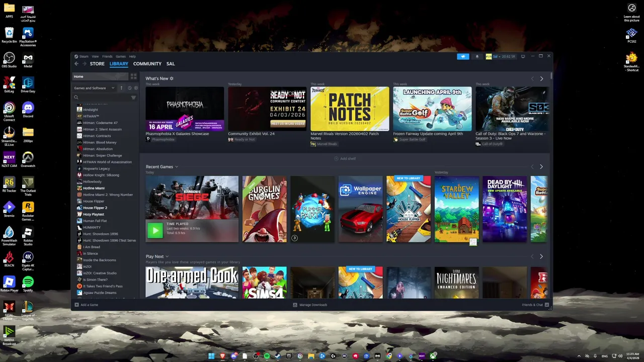Image resolution: width=644 pixels, height=362 pixels.
Task: Select House Flipper 2 in list
Action: 95,208
